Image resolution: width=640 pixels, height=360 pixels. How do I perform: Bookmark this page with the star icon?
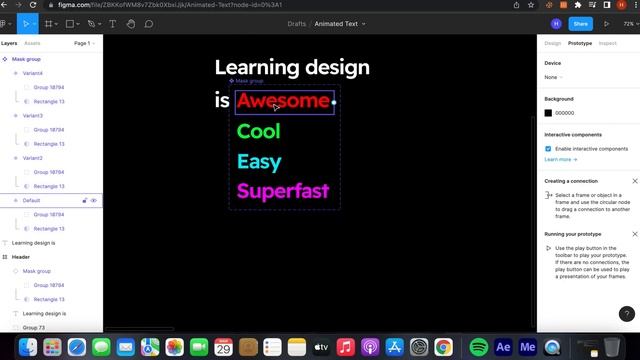coord(531,5)
